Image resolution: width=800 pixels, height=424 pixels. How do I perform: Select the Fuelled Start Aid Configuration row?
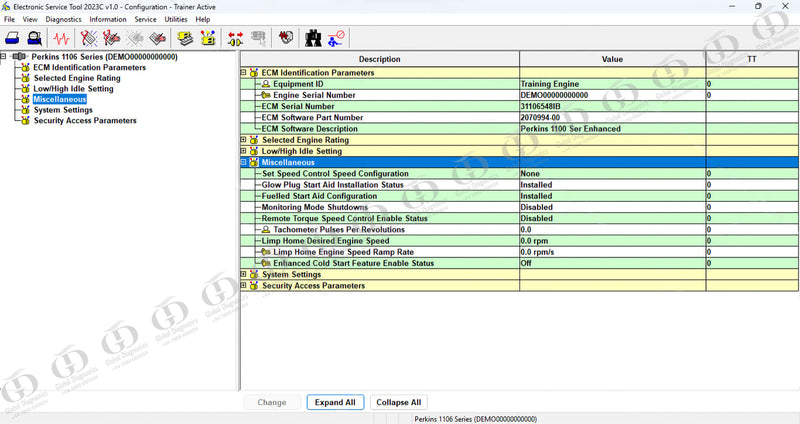519,196
